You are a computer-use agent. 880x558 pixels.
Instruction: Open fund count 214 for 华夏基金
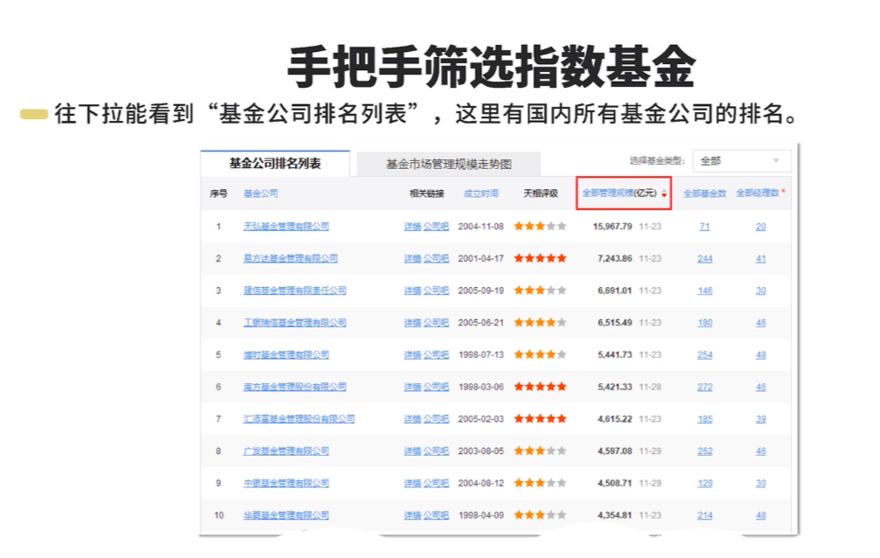tap(705, 515)
